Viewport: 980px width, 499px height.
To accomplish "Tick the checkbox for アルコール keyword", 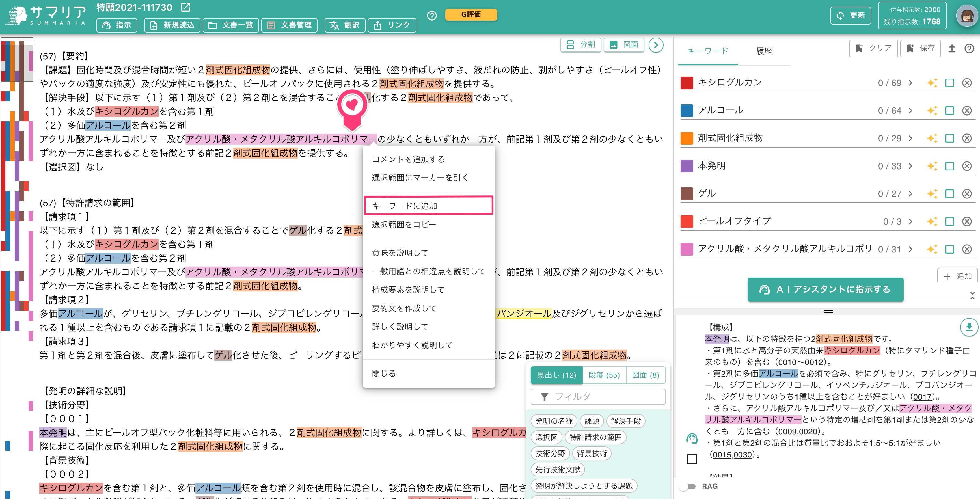I will click(950, 111).
